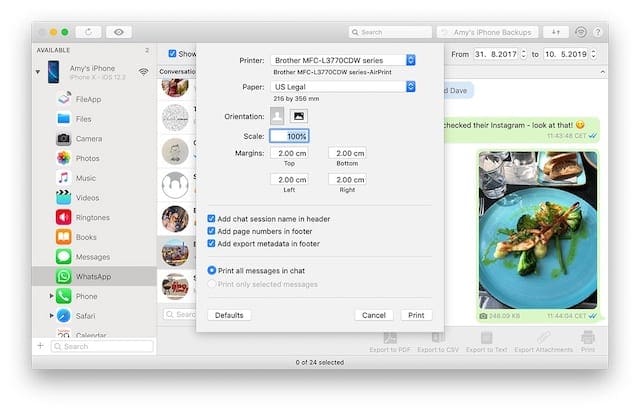
Task: Click the Conversations column header
Action: (x=177, y=71)
